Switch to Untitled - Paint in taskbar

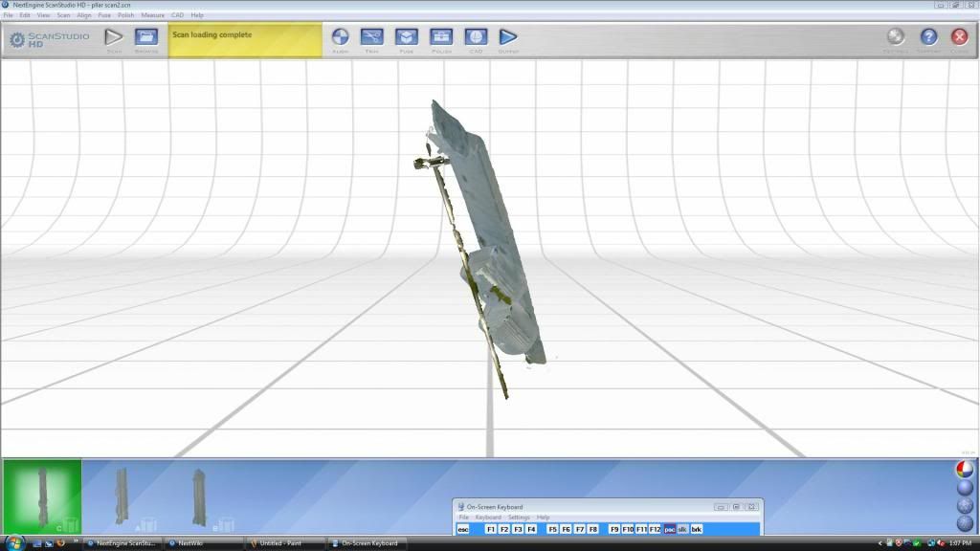[x=285, y=543]
